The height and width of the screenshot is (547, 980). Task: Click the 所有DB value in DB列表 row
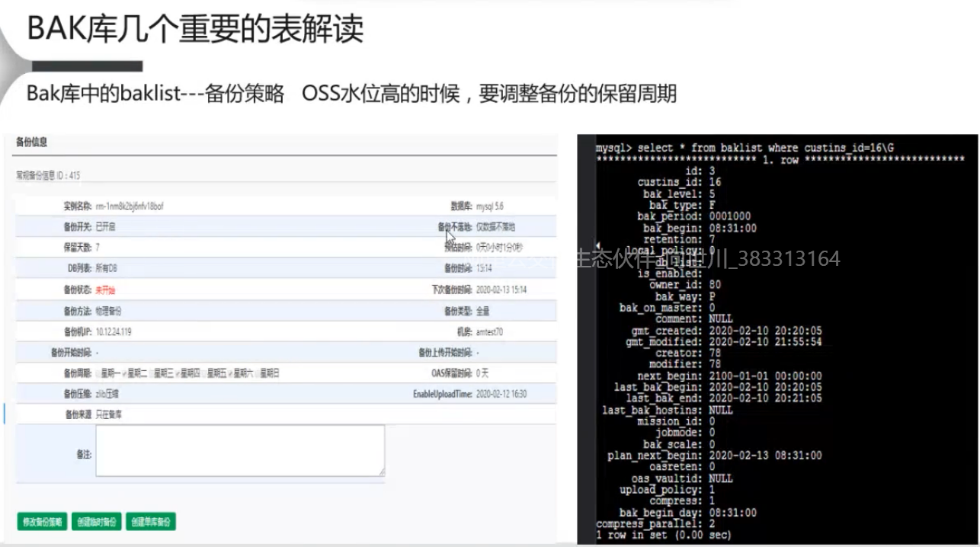click(107, 269)
